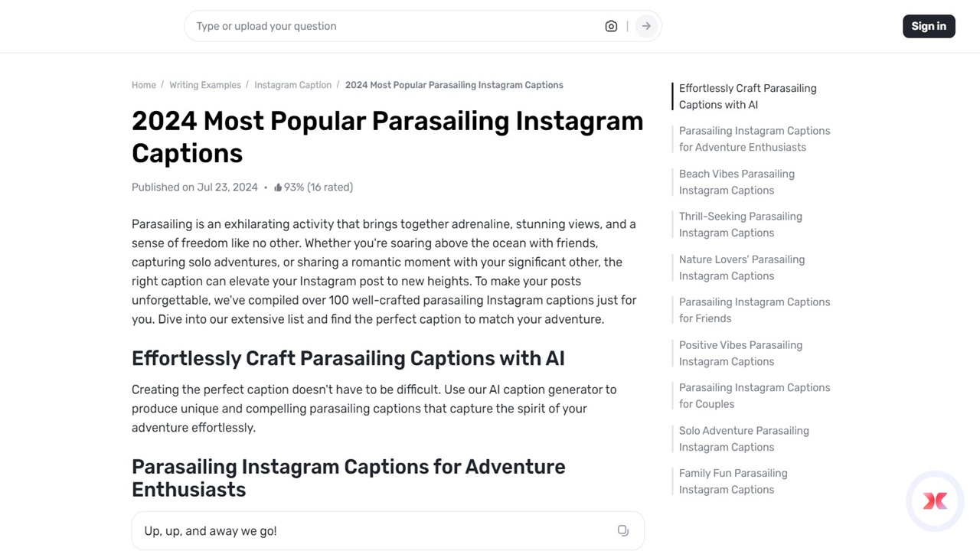Open the Instagram Caption breadcrumb link
This screenshot has width=980, height=551.
coord(292,85)
